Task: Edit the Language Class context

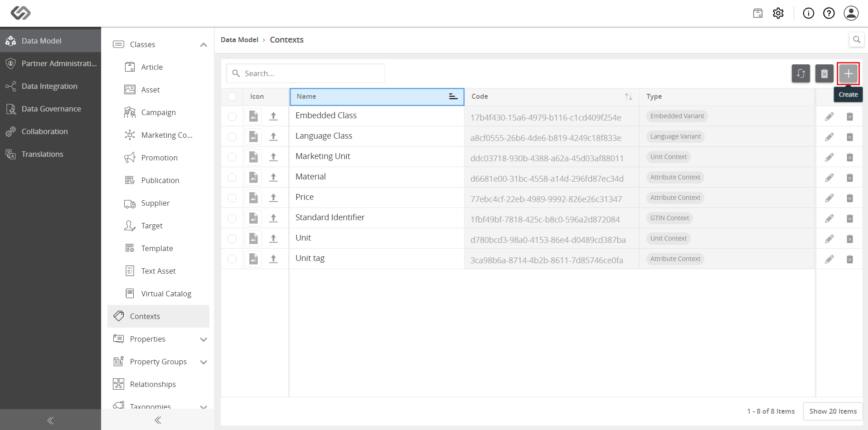Action: (829, 137)
